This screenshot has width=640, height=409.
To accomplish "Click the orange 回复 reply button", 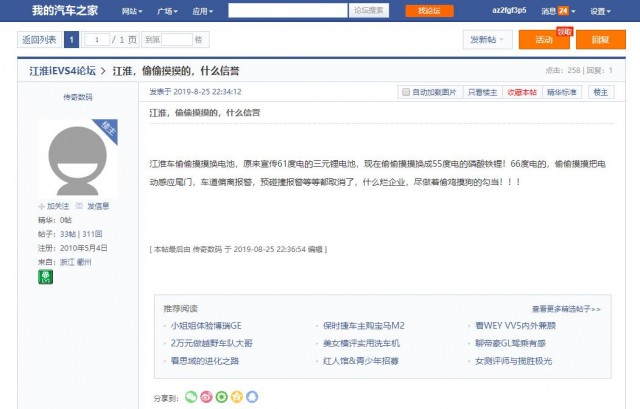I will (x=600, y=40).
